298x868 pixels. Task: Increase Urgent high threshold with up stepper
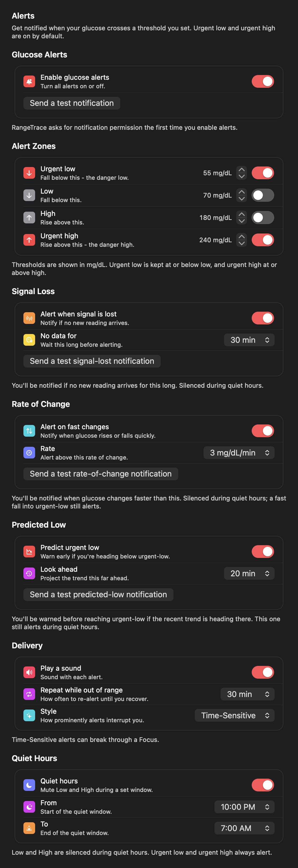(x=241, y=236)
